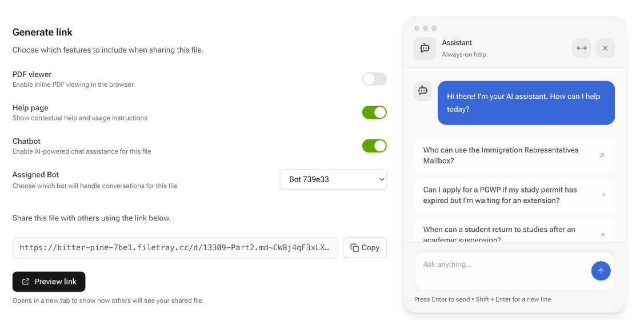
Task: Click the Preview link button
Action: pyautogui.click(x=49, y=281)
